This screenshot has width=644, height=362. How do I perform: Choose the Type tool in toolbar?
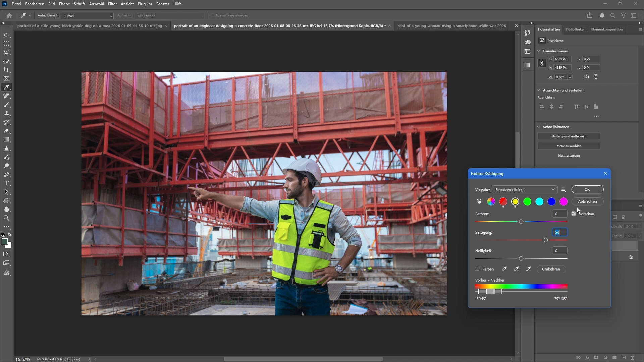pos(6,183)
